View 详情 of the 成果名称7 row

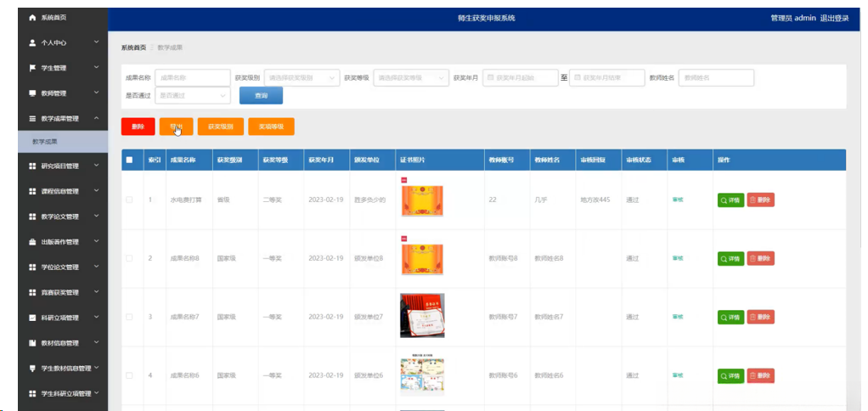(730, 317)
